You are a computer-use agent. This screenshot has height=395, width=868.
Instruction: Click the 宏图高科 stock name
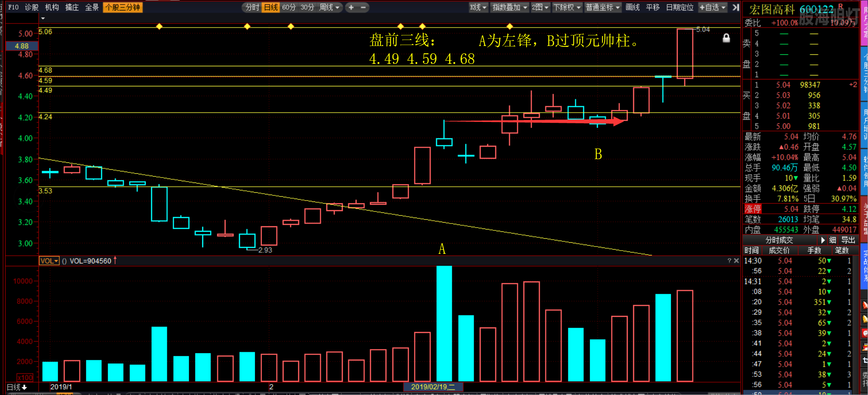[x=772, y=9]
